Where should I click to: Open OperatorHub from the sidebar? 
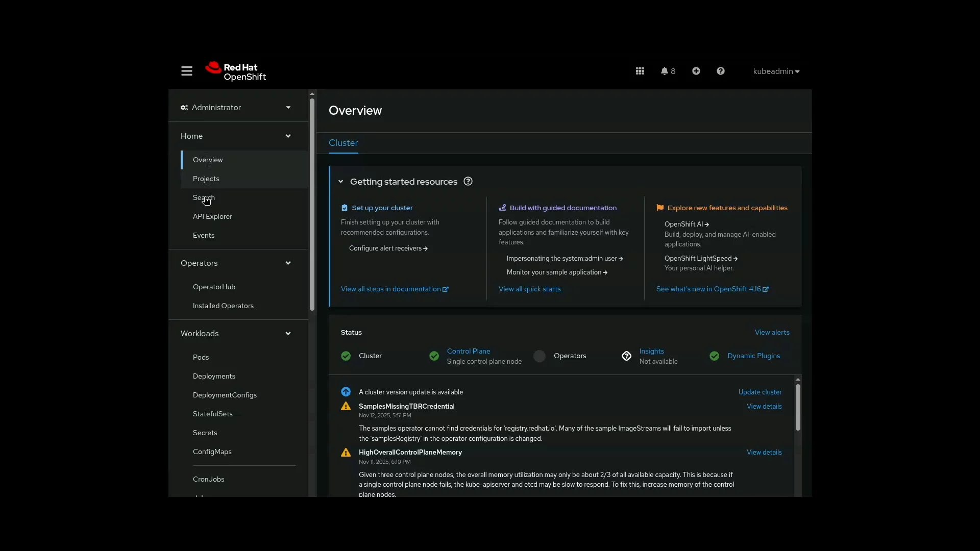(x=215, y=287)
